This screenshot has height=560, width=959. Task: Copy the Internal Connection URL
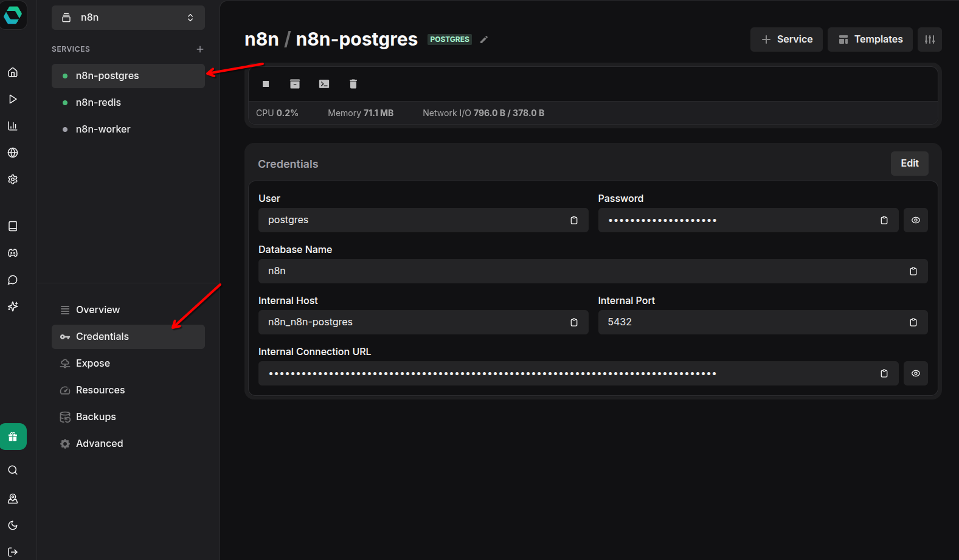(884, 373)
